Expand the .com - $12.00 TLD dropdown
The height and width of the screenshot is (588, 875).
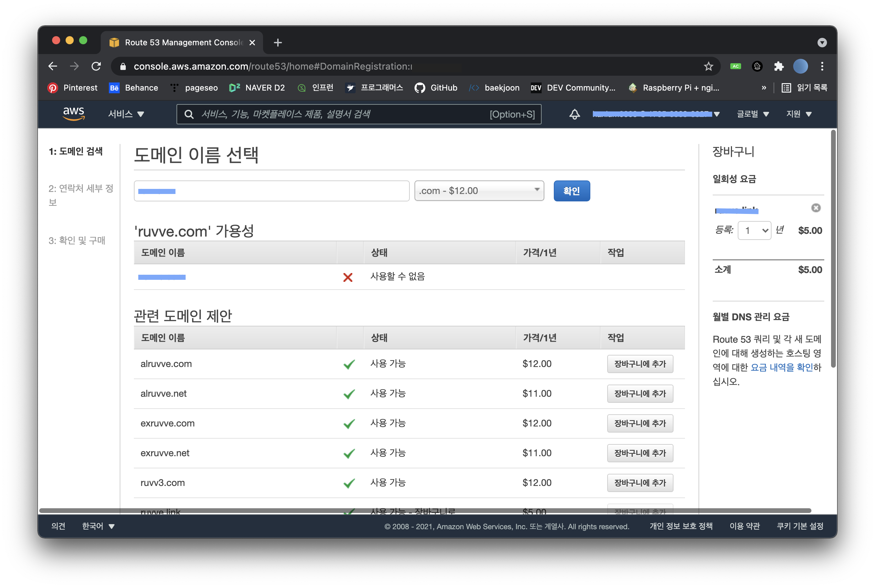click(x=479, y=191)
